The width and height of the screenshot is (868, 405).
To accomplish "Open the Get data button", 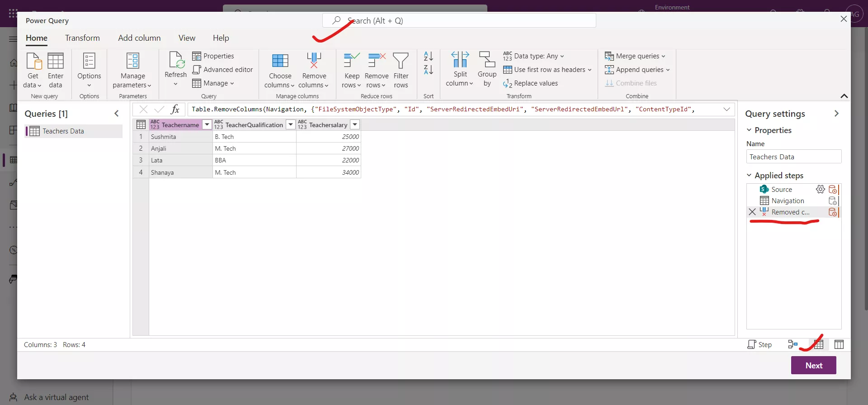I will point(33,70).
